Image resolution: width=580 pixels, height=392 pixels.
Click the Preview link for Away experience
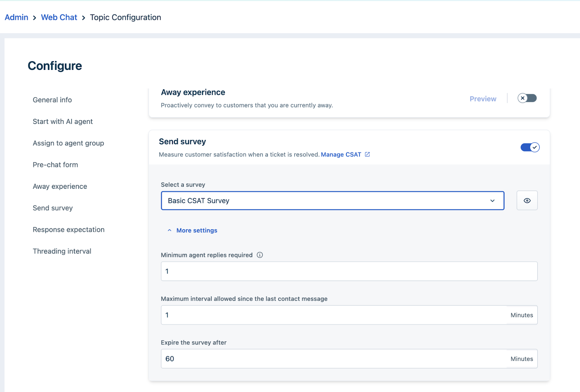(x=482, y=99)
